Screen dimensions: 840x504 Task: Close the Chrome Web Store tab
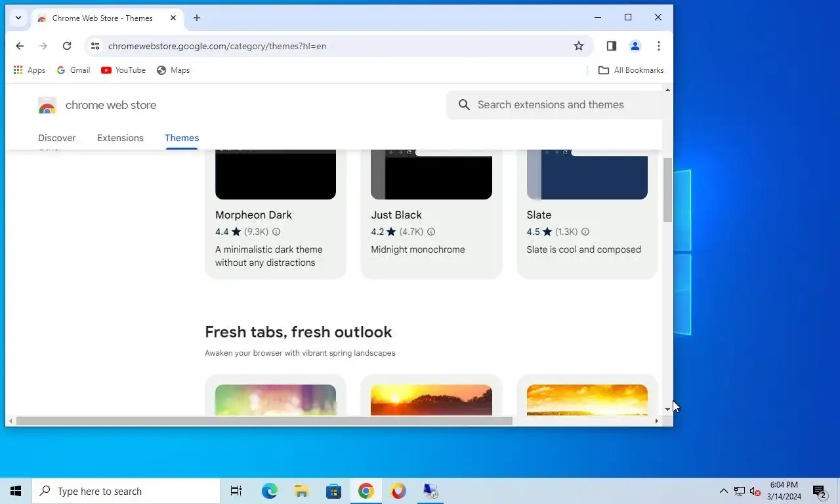(173, 18)
